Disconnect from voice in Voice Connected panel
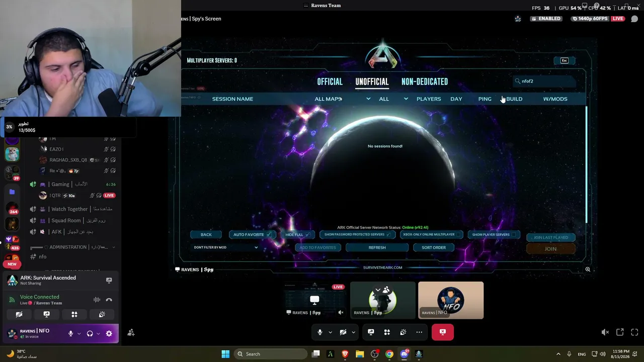Image resolution: width=644 pixels, height=362 pixels. click(109, 300)
